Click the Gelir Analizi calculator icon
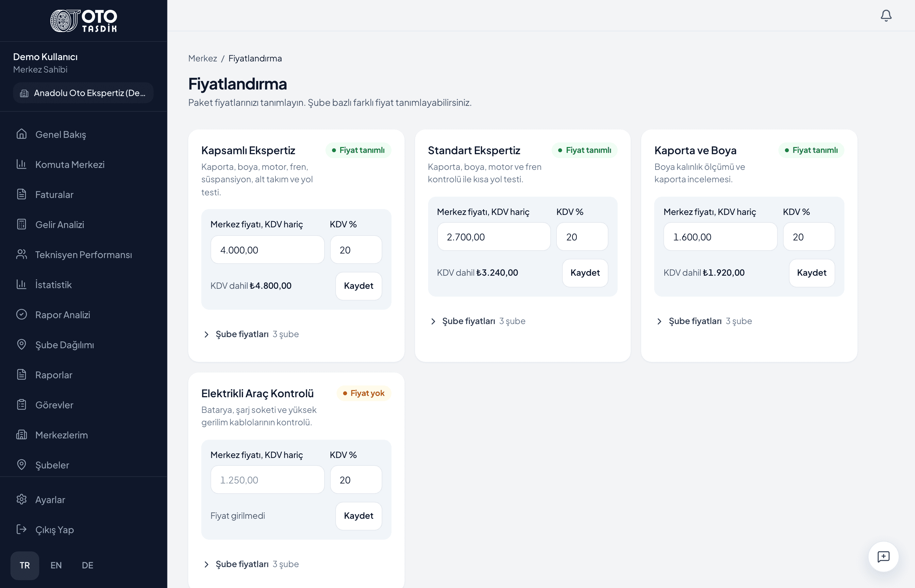 coord(21,224)
